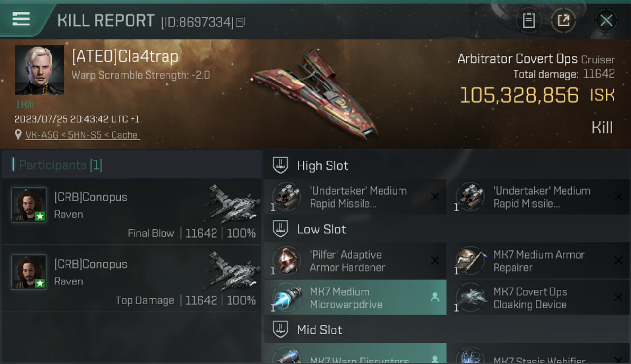Screen dimensions: 631x364
Task: Select MK7 Medium Armor Repairer module
Action: pyautogui.click(x=538, y=261)
